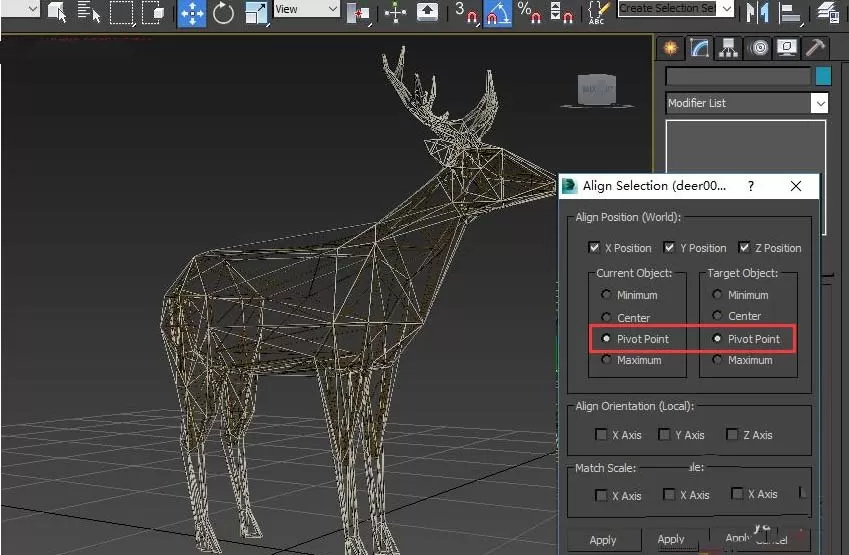This screenshot has height=555, width=849.
Task: Click the Mirror tool icon
Action: [757, 12]
